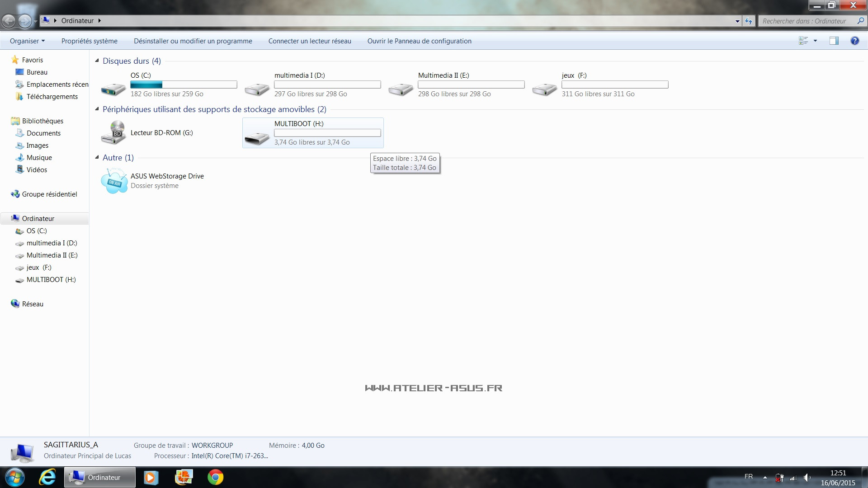Click Propriétés système in the toolbar

click(x=89, y=41)
